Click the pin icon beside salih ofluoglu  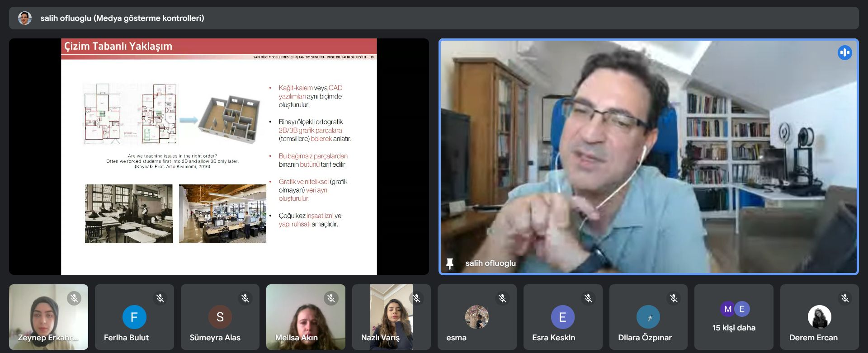[x=449, y=263]
